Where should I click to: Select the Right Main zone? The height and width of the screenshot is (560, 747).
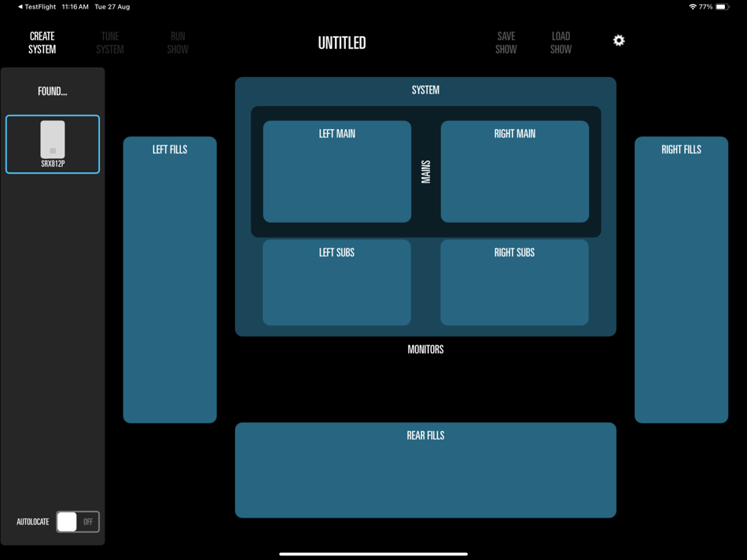(514, 171)
